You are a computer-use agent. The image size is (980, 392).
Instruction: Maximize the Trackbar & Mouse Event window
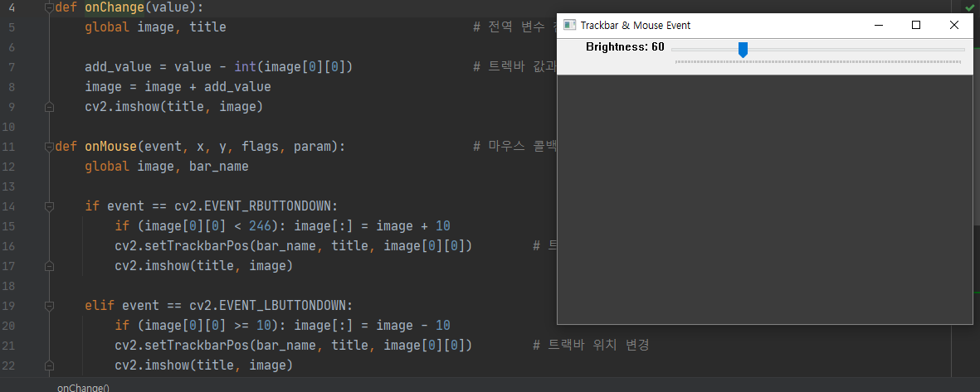coord(916,25)
